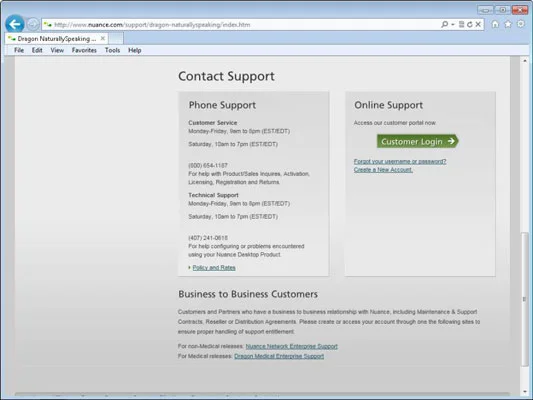
Task: Click the search magnifier in address bar
Action: [444, 24]
